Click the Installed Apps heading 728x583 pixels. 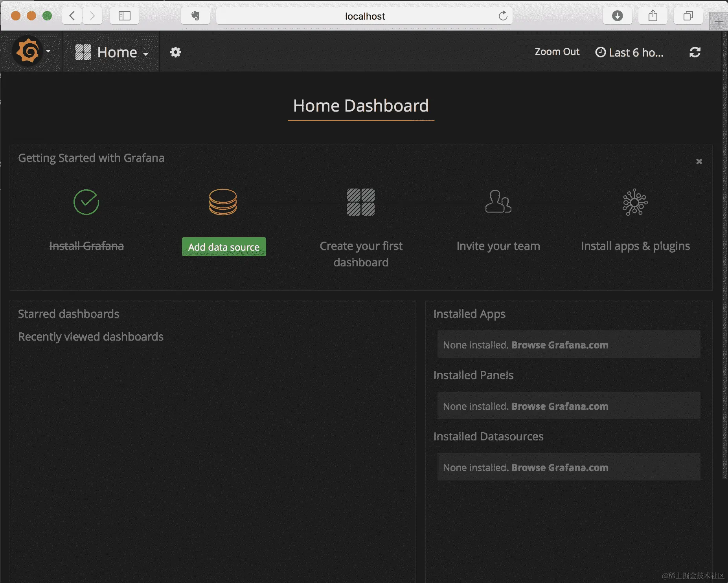pos(469,314)
